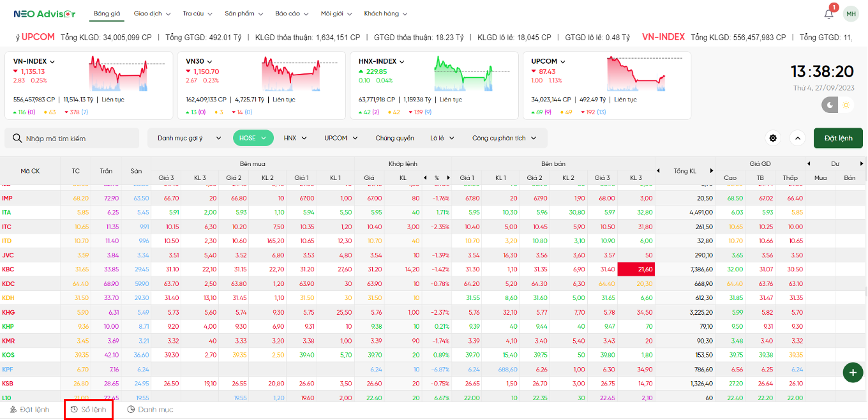Open the Giao dịch menu
868x420 pixels.
(x=150, y=13)
